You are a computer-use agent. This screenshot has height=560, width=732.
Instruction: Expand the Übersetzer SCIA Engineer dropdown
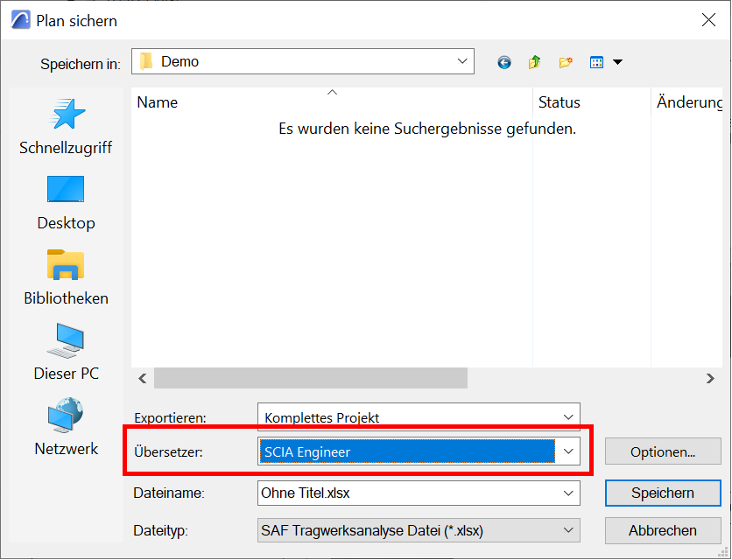[x=568, y=451]
